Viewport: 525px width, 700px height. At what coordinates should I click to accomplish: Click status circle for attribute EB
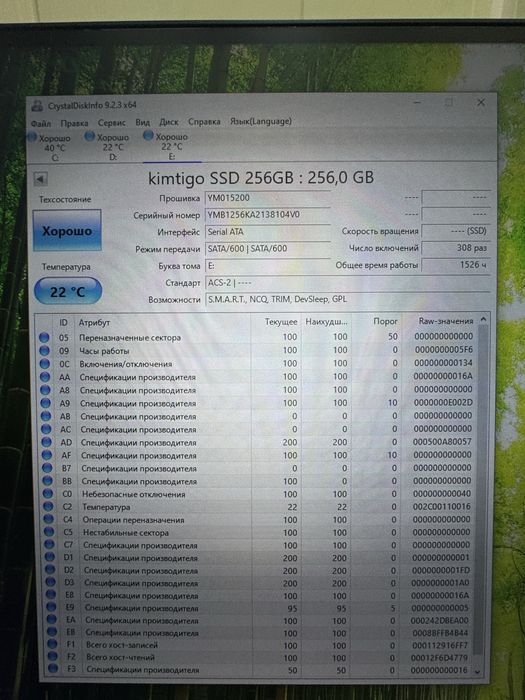point(52,632)
